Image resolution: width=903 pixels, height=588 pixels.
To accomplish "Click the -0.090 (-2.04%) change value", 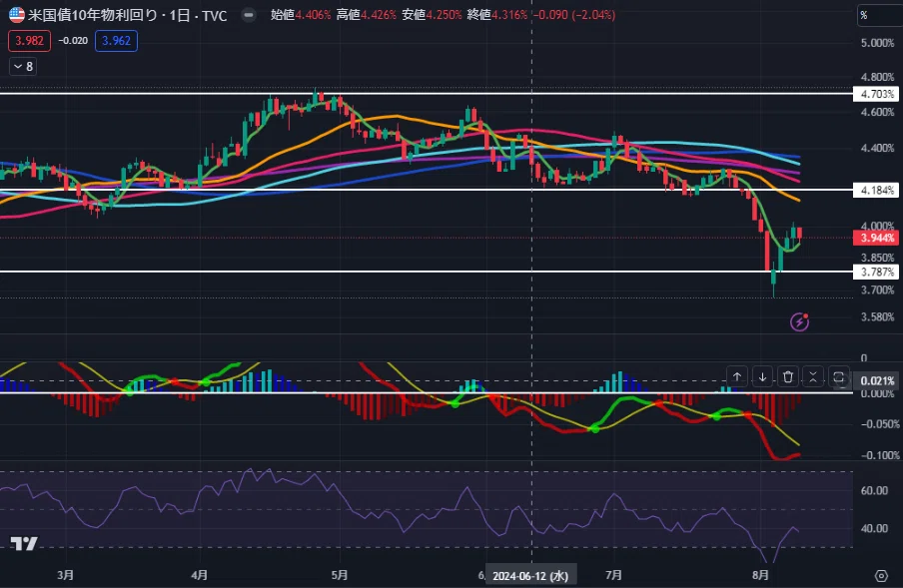I will click(x=574, y=15).
